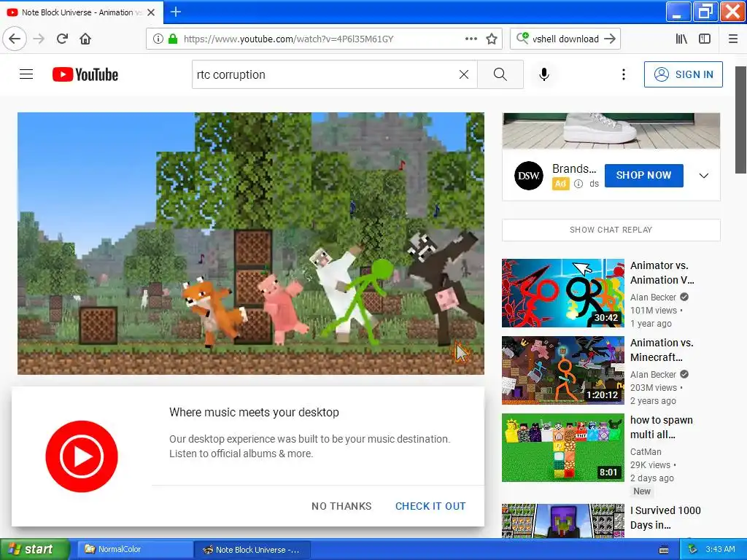Screen dimensions: 747x560
Task: Click Alan Becker under Animation vs. Minecraft
Action: (x=653, y=374)
